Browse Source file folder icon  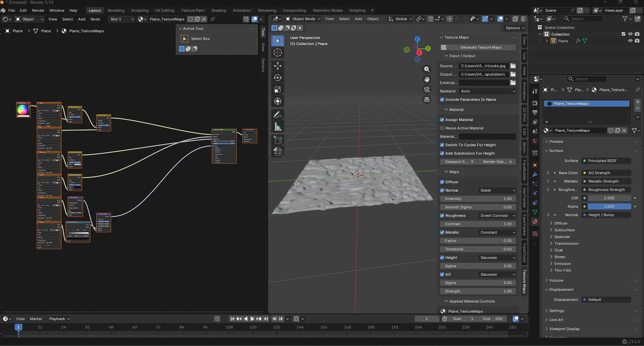[513, 66]
